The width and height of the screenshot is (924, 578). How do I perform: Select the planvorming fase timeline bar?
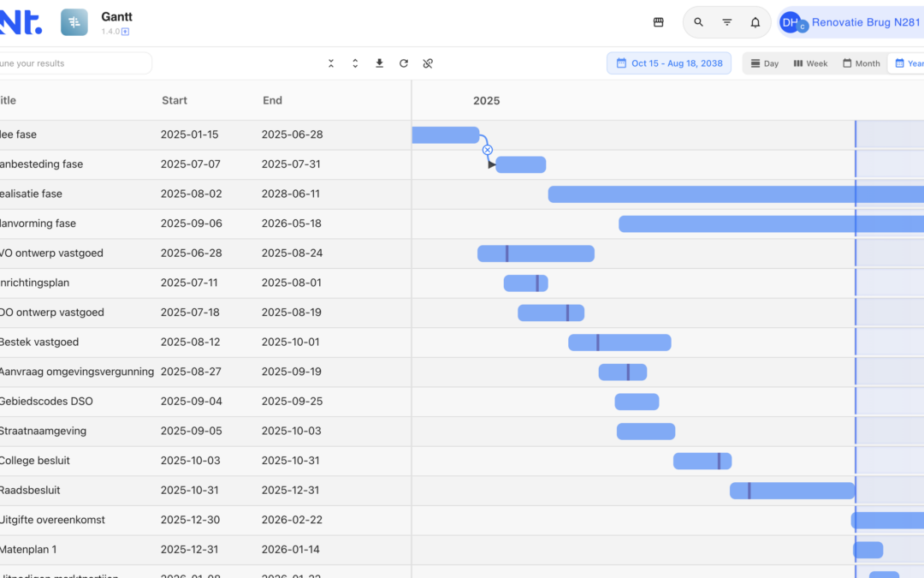coord(772,223)
